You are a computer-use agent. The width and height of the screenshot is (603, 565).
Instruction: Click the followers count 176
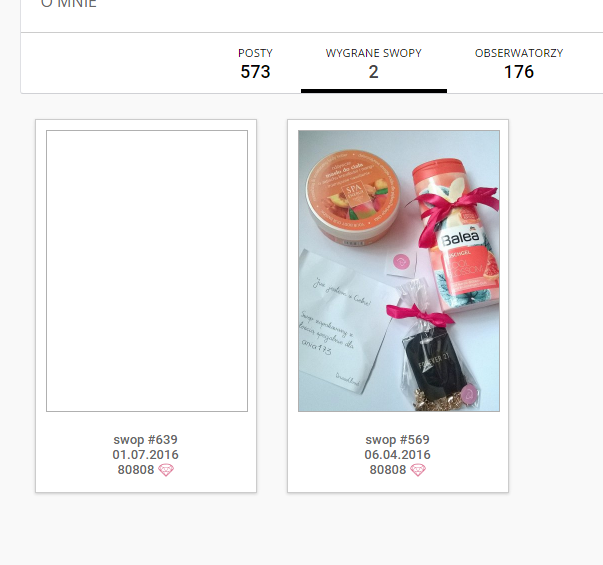click(x=519, y=72)
